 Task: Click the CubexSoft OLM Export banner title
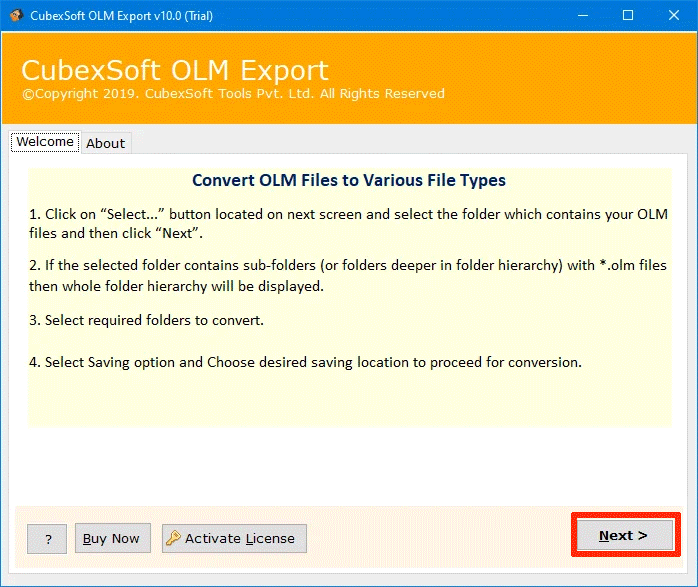tap(175, 70)
